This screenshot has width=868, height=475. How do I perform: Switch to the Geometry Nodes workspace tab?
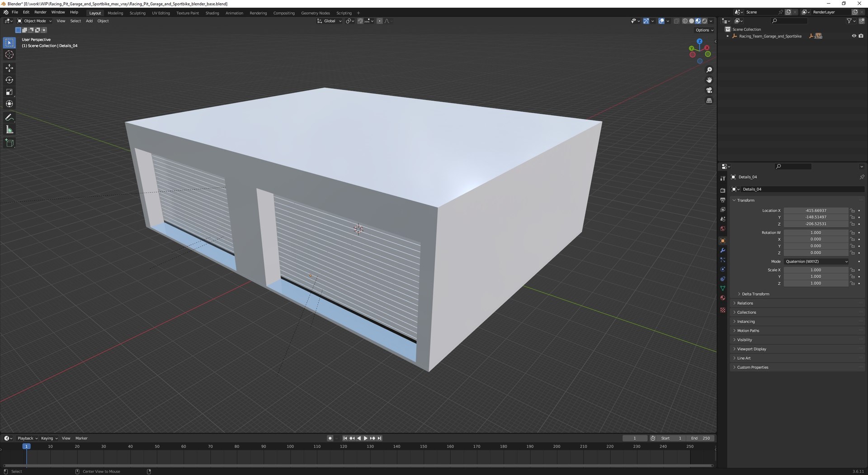(x=316, y=13)
